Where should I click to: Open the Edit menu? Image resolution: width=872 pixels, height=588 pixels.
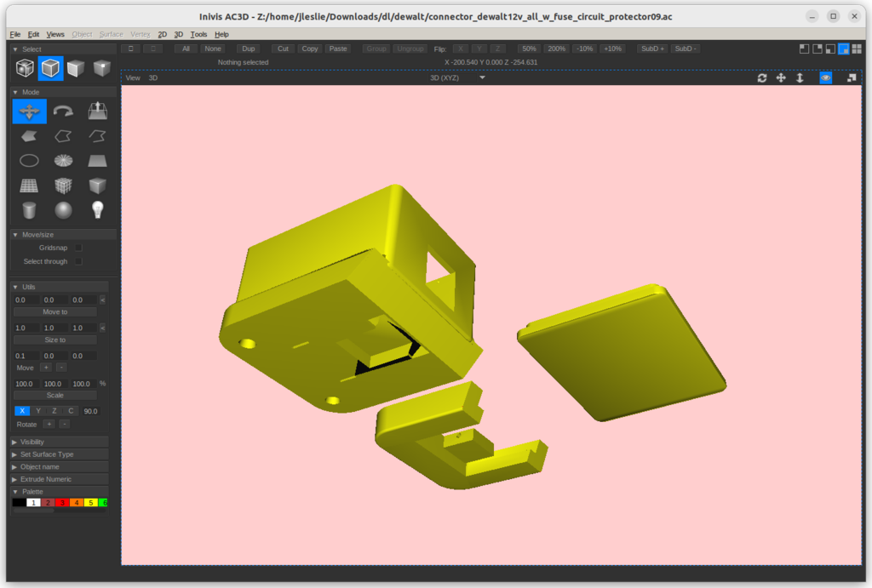(33, 34)
